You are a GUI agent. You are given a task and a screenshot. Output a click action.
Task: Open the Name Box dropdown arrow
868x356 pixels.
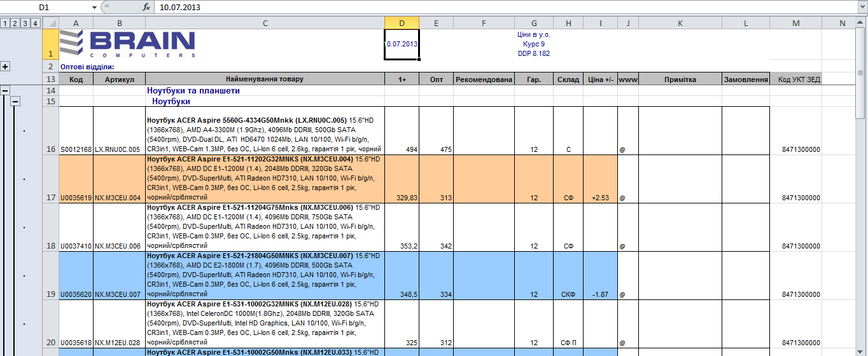[94, 7]
